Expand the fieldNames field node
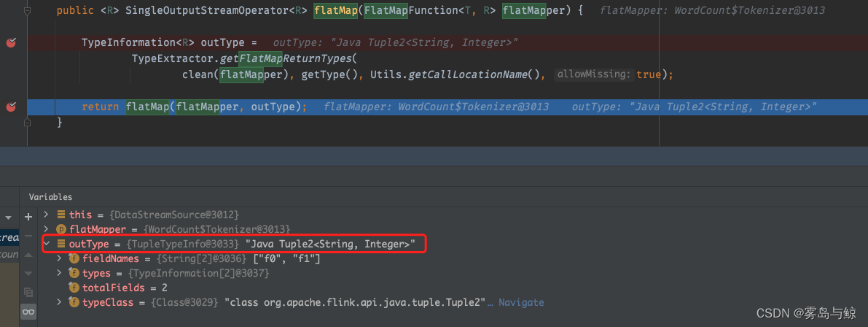The height and width of the screenshot is (327, 868). (x=60, y=258)
